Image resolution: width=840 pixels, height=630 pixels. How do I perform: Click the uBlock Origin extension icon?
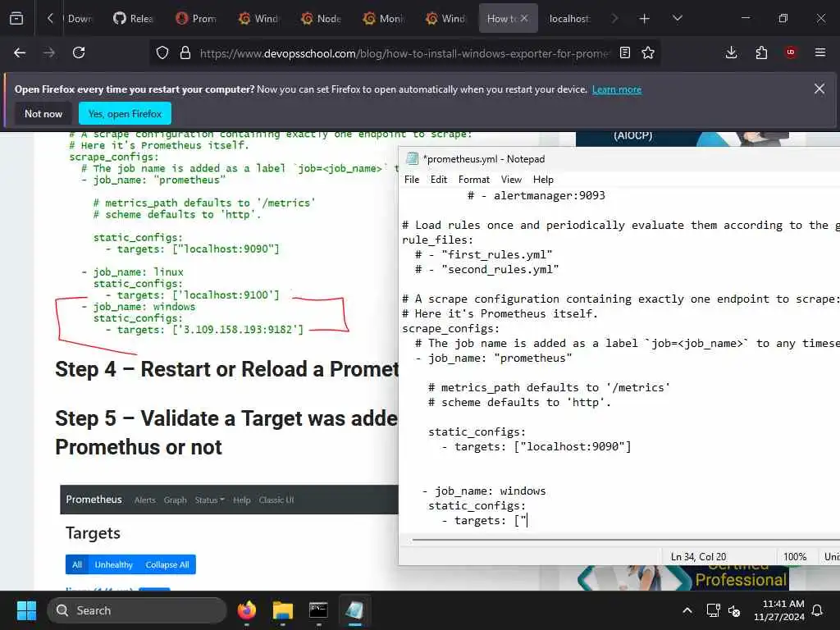790,52
